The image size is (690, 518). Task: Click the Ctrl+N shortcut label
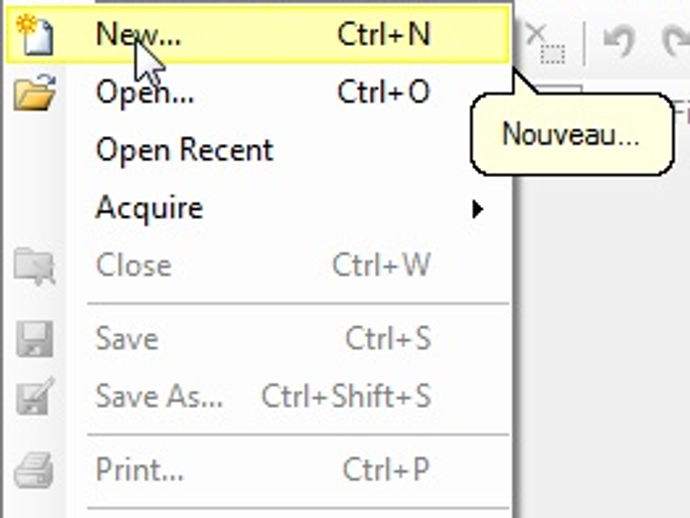point(384,34)
